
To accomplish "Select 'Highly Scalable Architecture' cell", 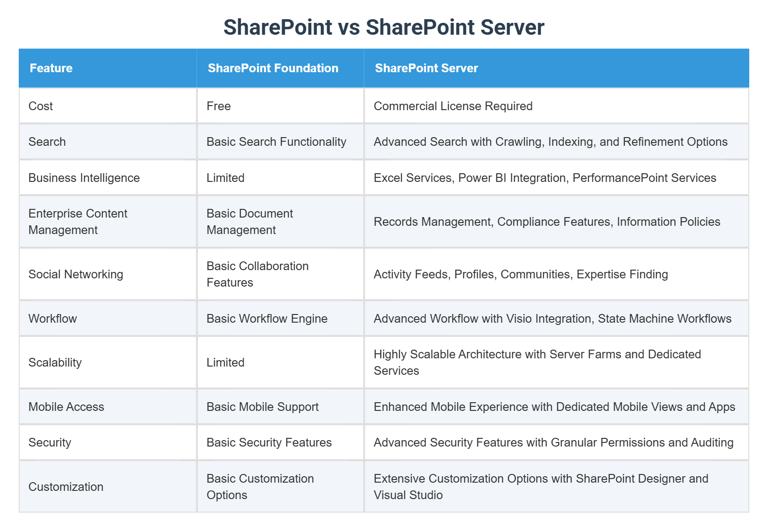I will click(556, 362).
